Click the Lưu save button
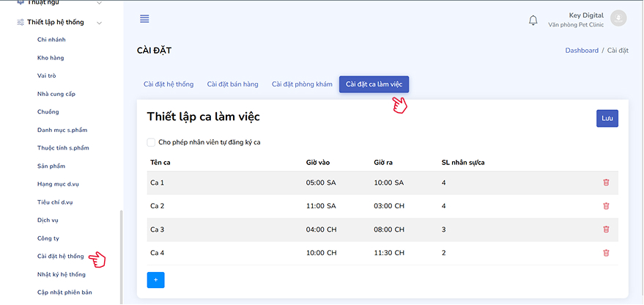The image size is (644, 305). tap(607, 118)
